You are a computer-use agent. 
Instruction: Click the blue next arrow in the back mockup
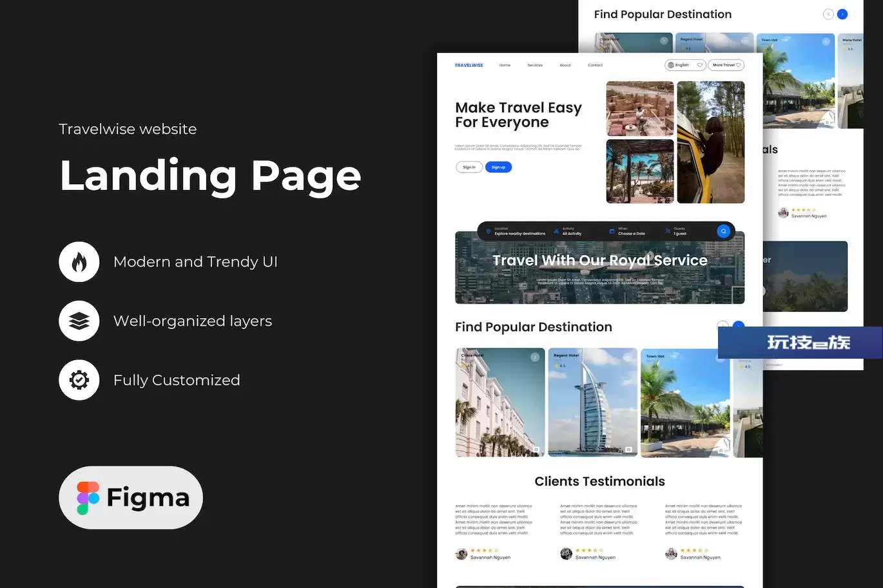tap(842, 14)
